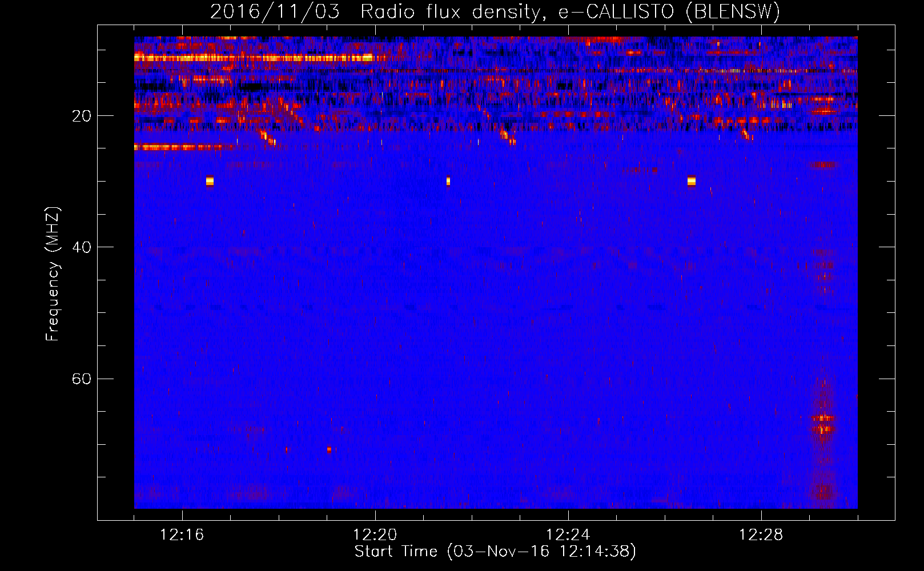Click the 20 MHz frequency tick label

click(x=81, y=116)
